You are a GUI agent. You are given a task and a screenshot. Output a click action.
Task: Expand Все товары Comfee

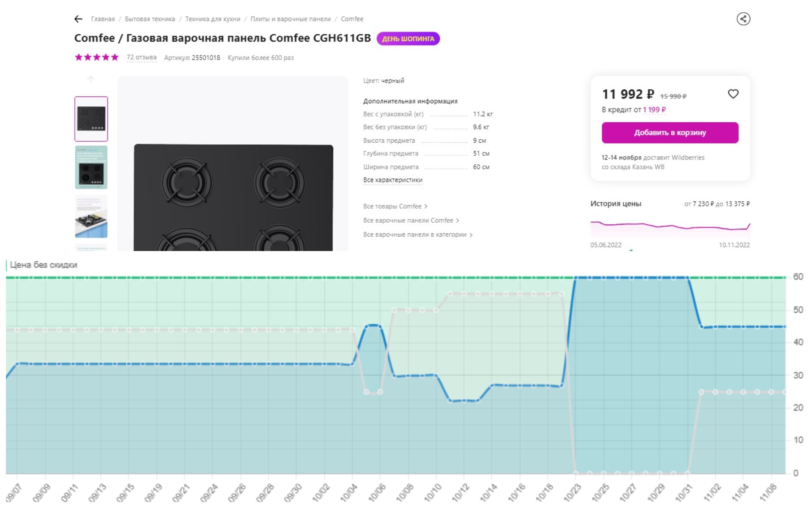click(395, 207)
